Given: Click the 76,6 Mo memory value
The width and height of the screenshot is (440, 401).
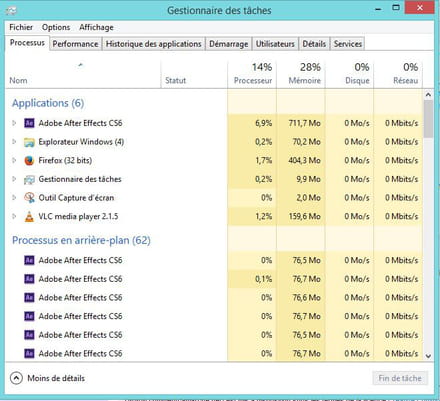Looking at the screenshot, I should tap(306, 297).
